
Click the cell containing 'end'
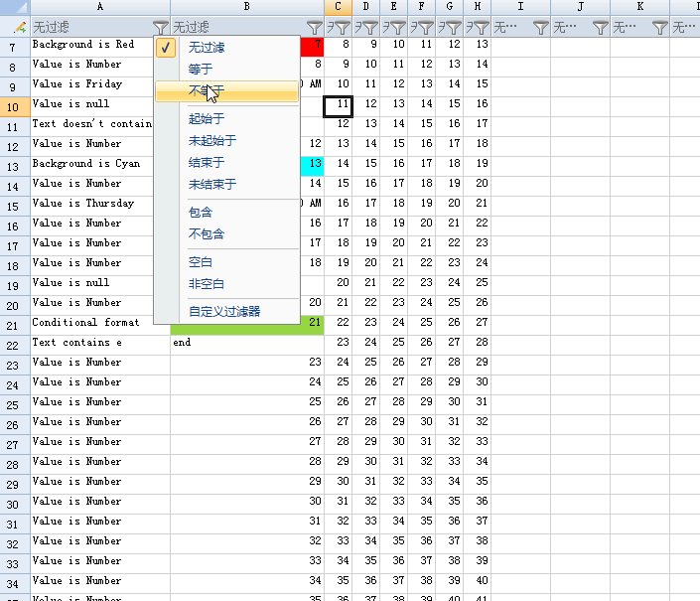tap(247, 343)
